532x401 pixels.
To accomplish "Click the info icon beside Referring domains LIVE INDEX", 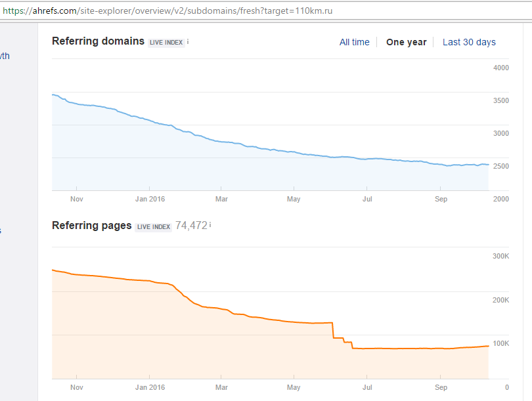I will coord(188,41).
